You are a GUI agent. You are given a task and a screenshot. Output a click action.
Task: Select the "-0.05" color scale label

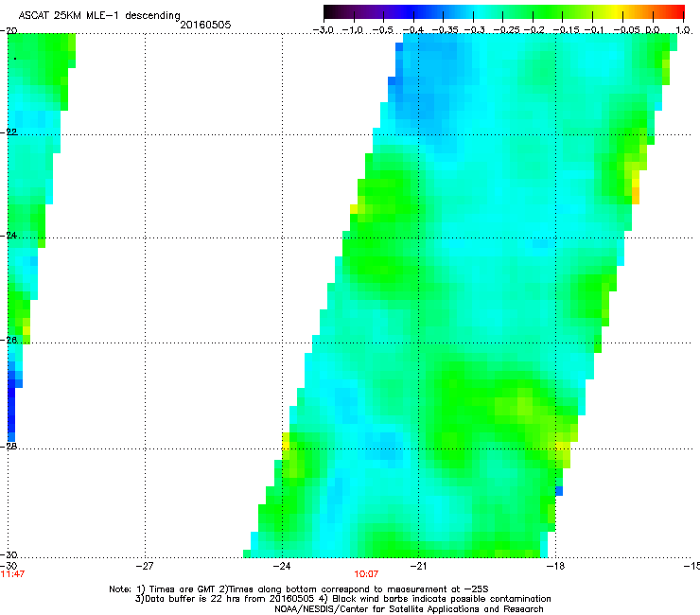click(627, 30)
